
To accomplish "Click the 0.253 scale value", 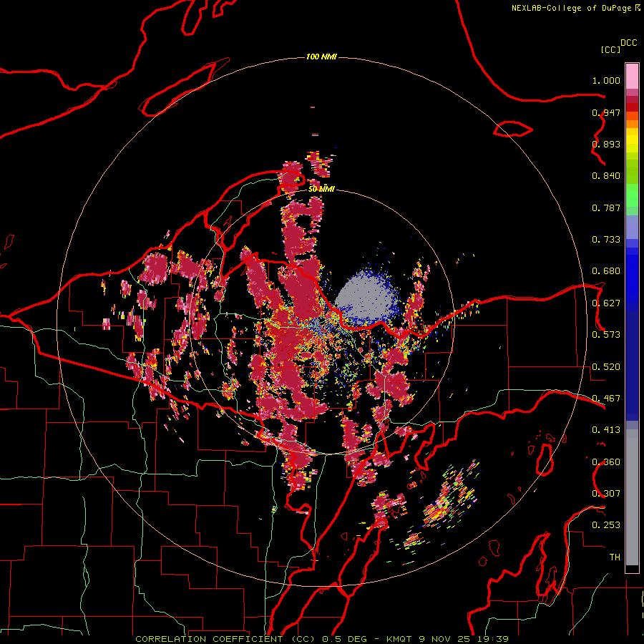I will [606, 525].
